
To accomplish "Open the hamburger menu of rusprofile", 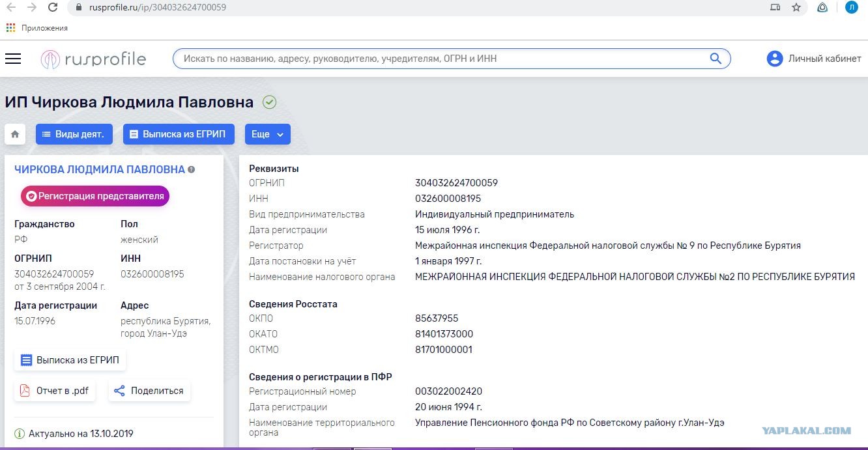I will pos(13,59).
